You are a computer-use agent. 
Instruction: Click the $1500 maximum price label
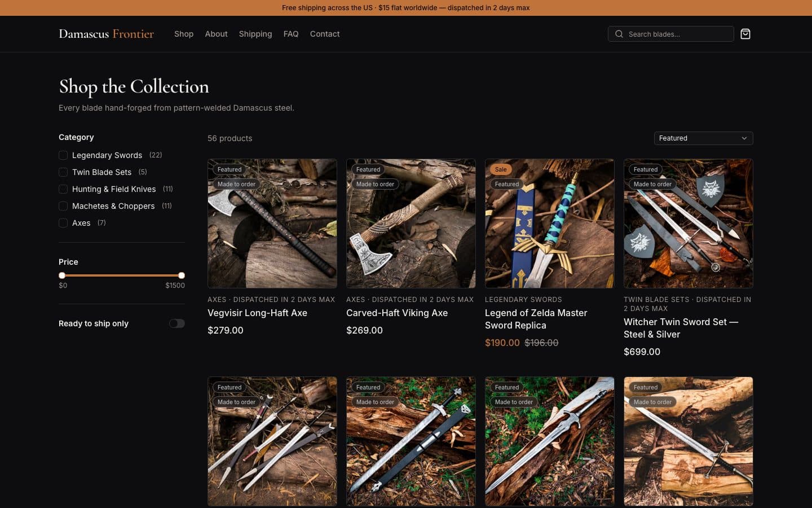tap(175, 286)
